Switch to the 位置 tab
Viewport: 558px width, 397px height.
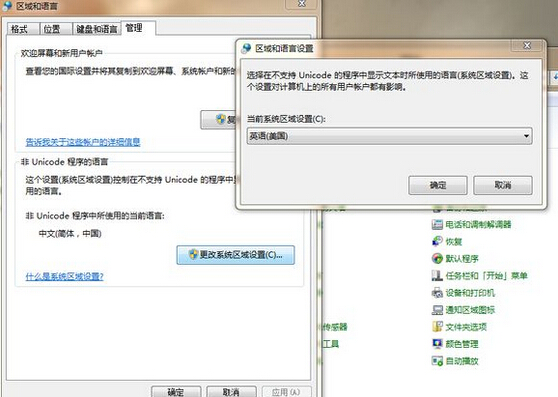55,29
